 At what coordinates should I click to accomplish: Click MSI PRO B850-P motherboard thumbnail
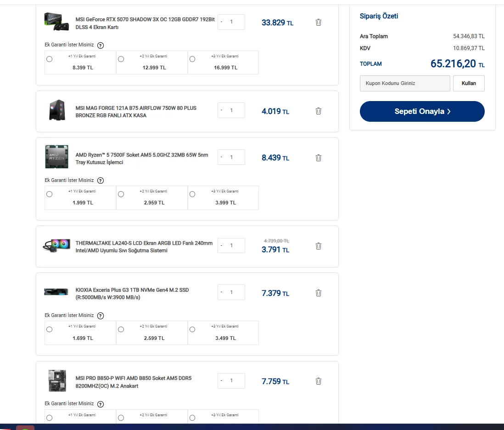click(x=57, y=381)
